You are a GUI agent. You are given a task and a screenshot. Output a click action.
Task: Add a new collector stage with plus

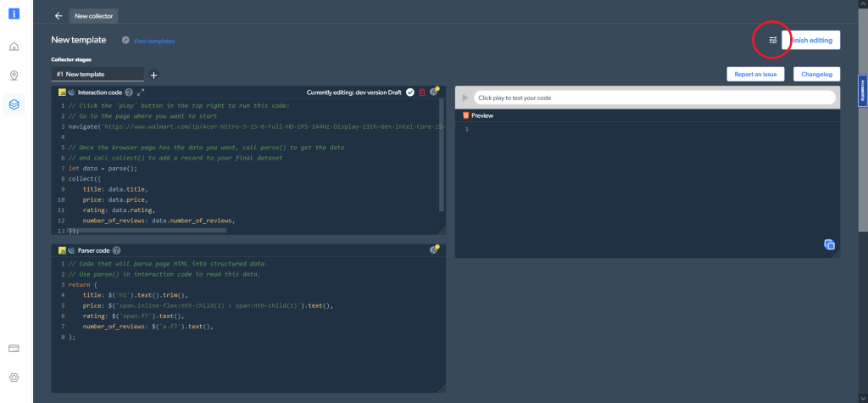(x=153, y=75)
